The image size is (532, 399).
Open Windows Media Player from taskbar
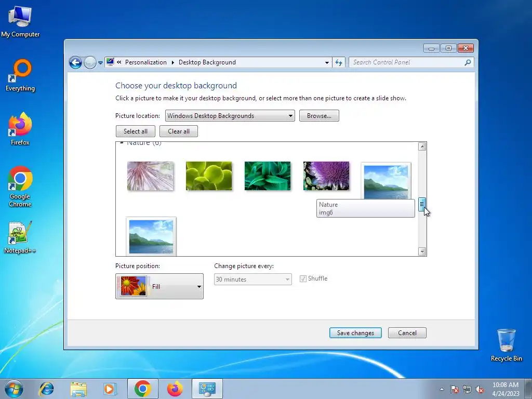pyautogui.click(x=110, y=389)
